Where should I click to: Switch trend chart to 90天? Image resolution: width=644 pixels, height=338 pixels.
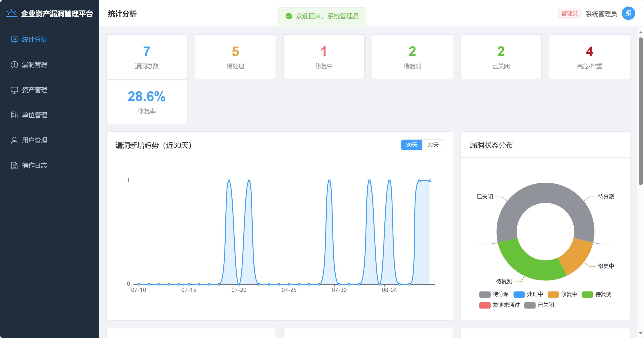tap(433, 145)
